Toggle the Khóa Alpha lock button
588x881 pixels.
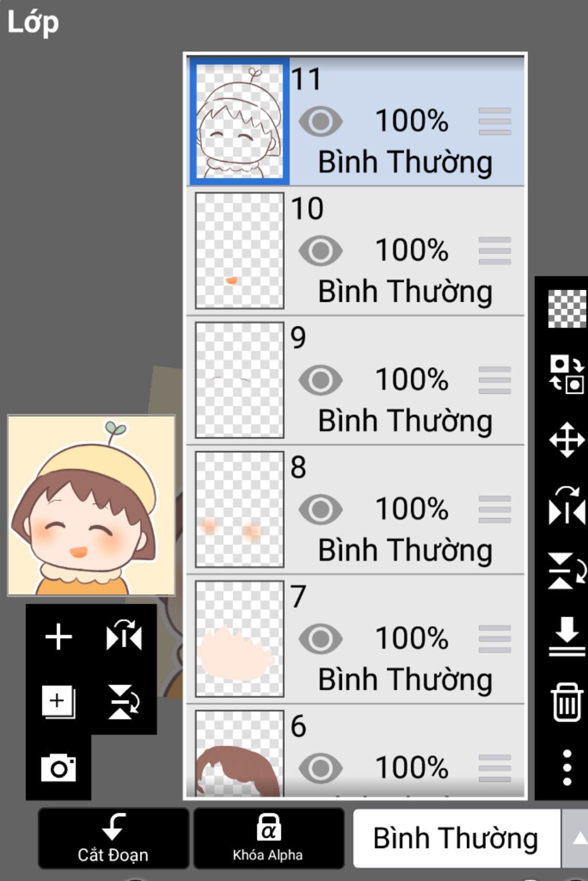(268, 838)
